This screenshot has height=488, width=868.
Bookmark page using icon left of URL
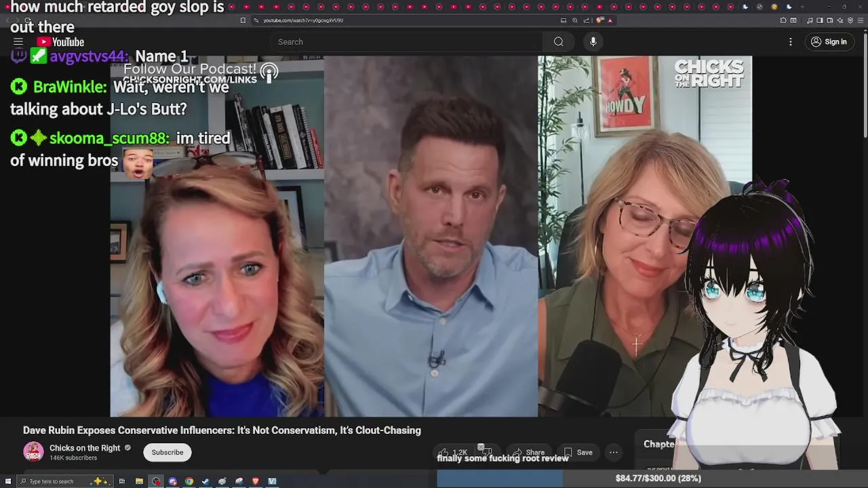243,20
